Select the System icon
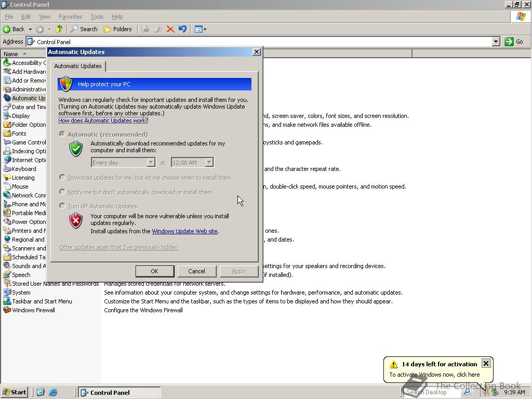The width and height of the screenshot is (532, 399). (7, 292)
